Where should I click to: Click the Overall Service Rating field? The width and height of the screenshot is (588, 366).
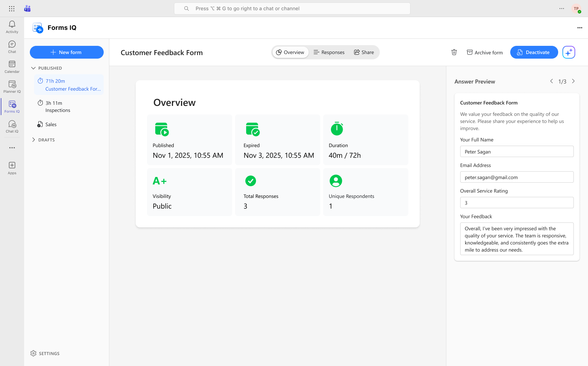point(517,203)
